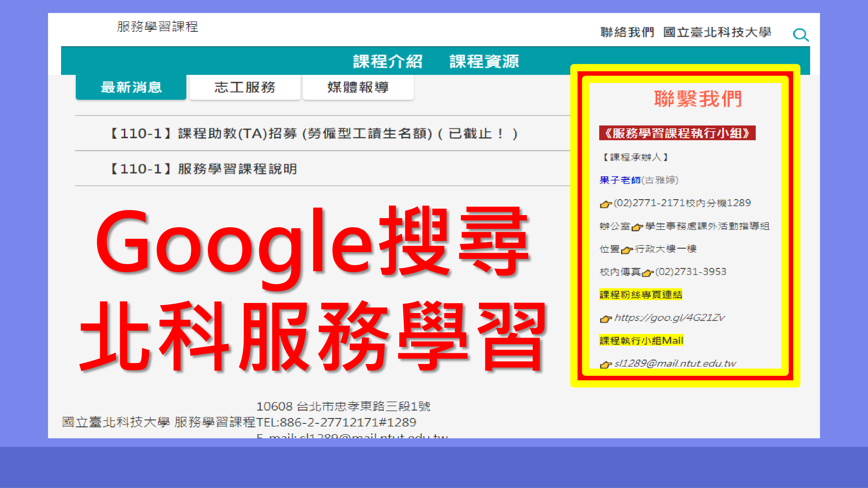Click the 服務學習課程 site title

[x=158, y=27]
